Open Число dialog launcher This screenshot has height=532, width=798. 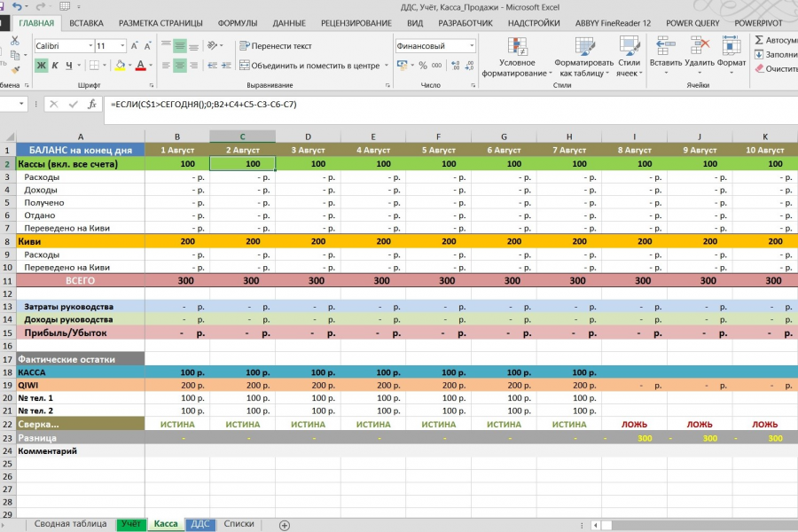click(473, 85)
